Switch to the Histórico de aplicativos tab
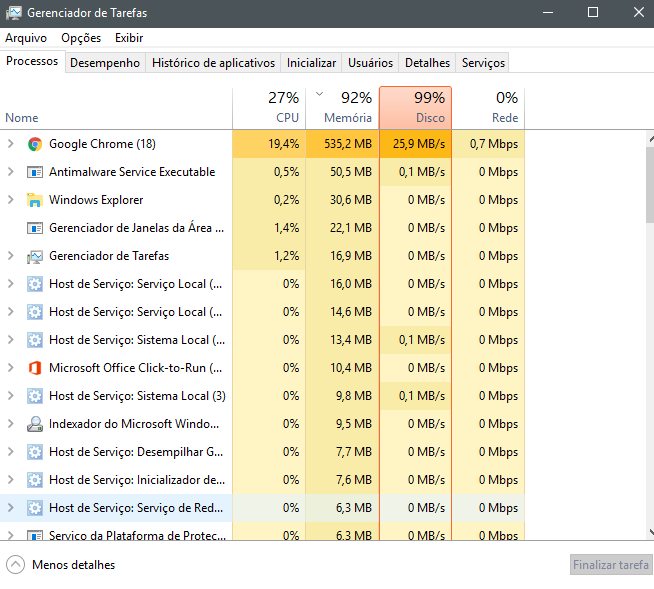Viewport: 654px width, 589px height. pyautogui.click(x=213, y=63)
